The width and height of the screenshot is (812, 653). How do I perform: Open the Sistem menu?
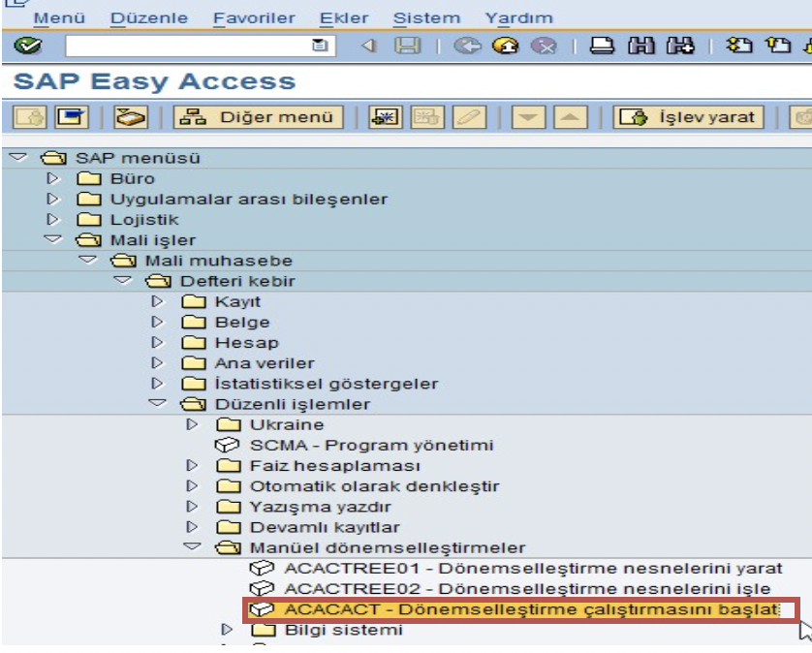coord(426,18)
